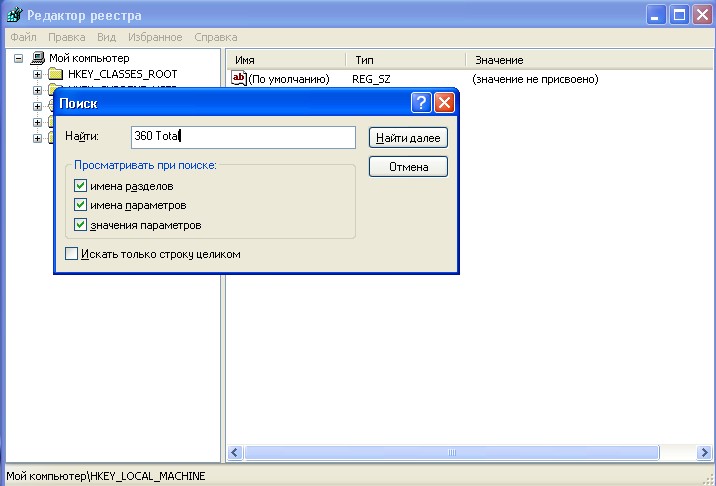
Task: Open the Правка menu
Action: pos(67,37)
